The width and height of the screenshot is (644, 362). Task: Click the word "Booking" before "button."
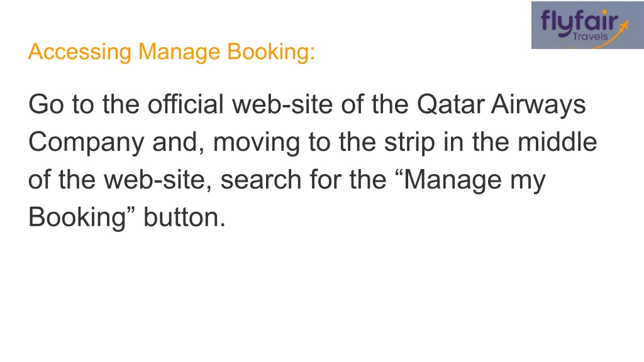[77, 217]
